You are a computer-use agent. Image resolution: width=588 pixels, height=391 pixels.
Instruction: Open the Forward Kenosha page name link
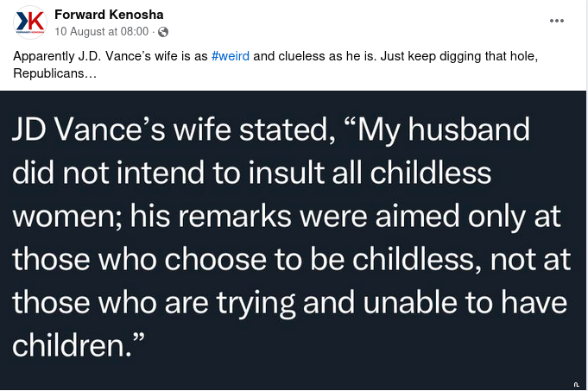(x=108, y=15)
